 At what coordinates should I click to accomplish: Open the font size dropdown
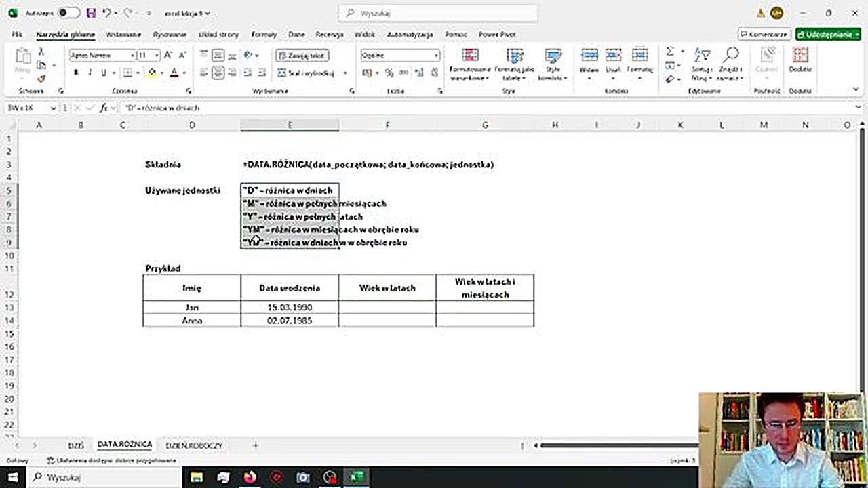pos(157,55)
